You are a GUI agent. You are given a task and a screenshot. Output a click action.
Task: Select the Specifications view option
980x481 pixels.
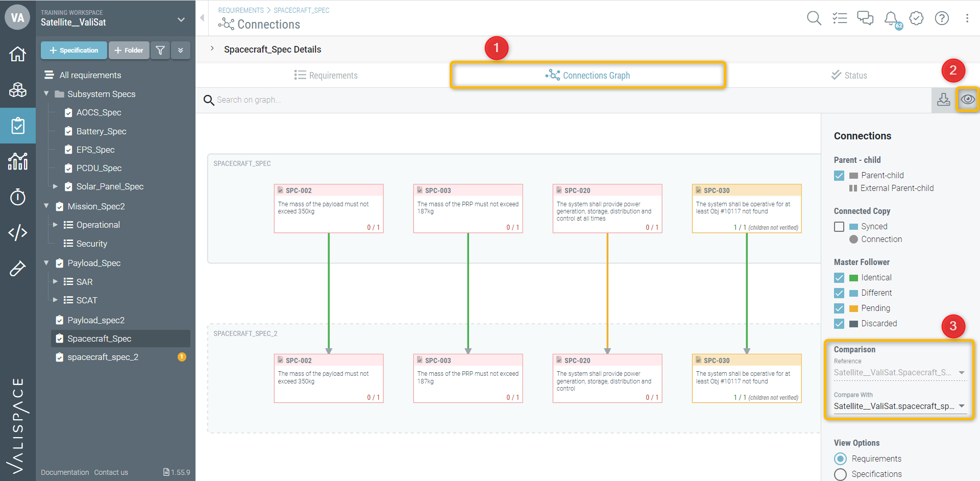840,474
